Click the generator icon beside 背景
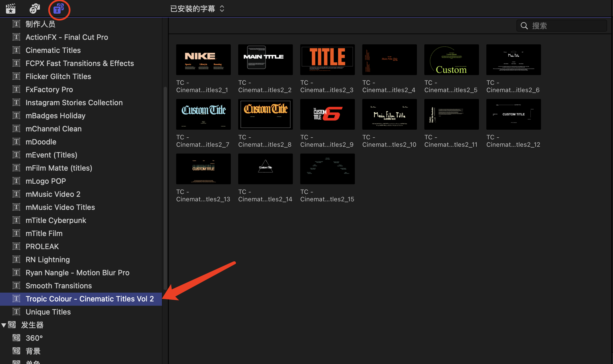Viewport: 613px width, 364px height. [17, 351]
